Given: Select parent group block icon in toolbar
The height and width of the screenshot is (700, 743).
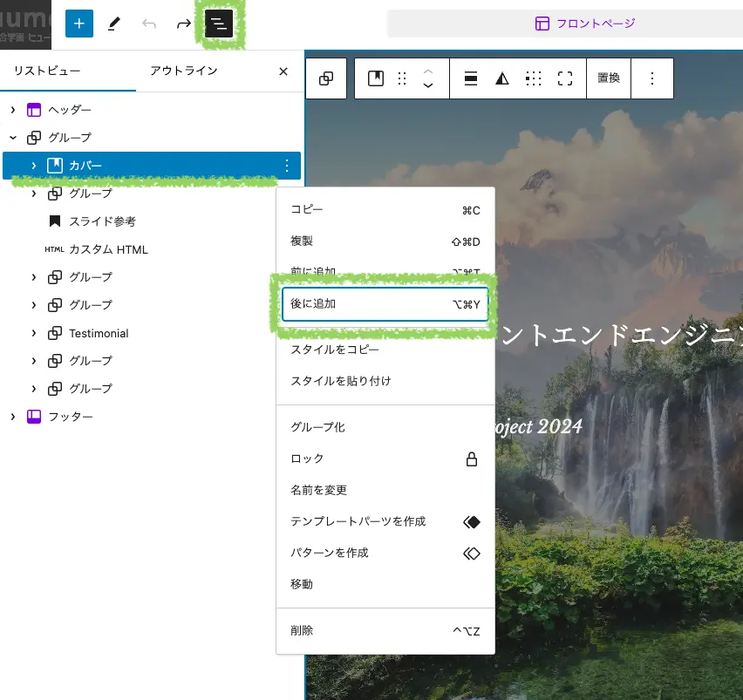Looking at the screenshot, I should click(x=326, y=78).
